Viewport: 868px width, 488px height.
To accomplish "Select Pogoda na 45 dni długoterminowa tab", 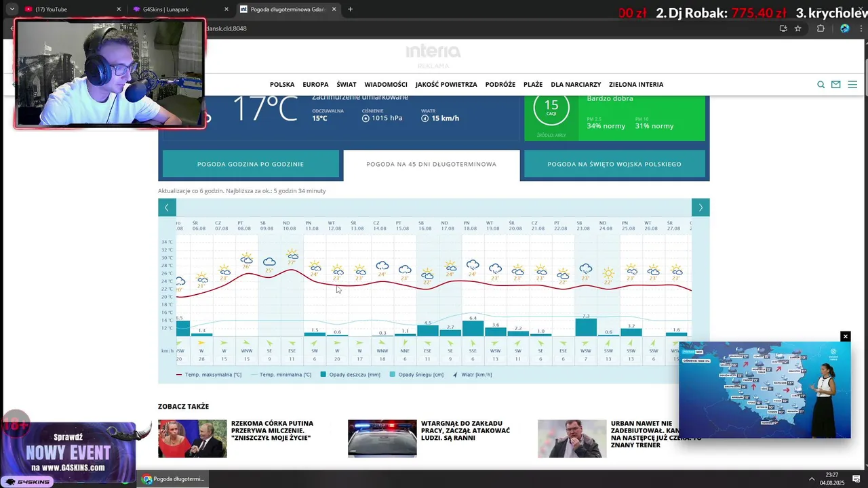I will pos(431,164).
